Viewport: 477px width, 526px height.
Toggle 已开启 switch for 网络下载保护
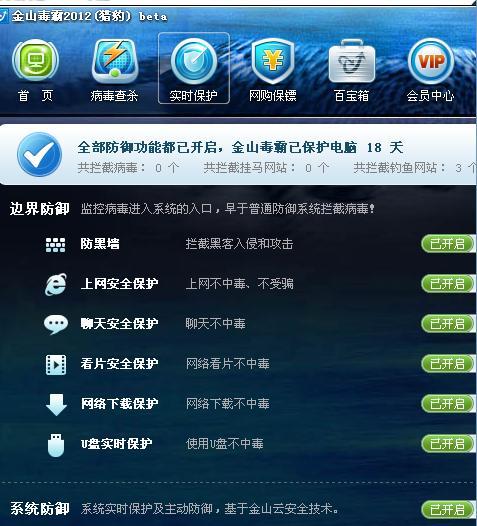click(x=448, y=404)
